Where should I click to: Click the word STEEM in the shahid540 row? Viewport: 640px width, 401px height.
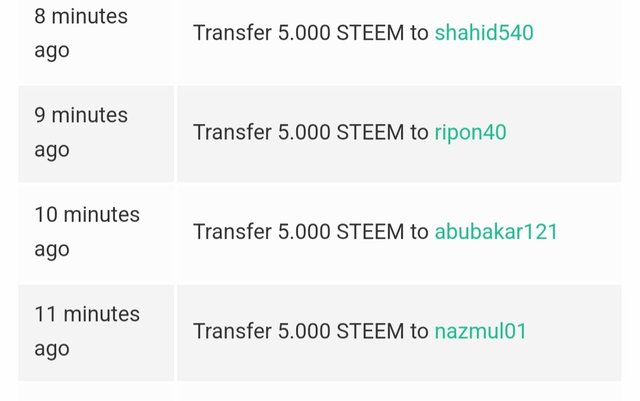(370, 33)
